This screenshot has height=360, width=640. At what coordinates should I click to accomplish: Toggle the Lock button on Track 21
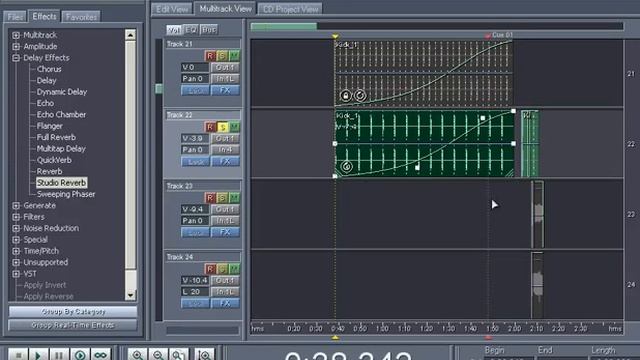(195, 90)
